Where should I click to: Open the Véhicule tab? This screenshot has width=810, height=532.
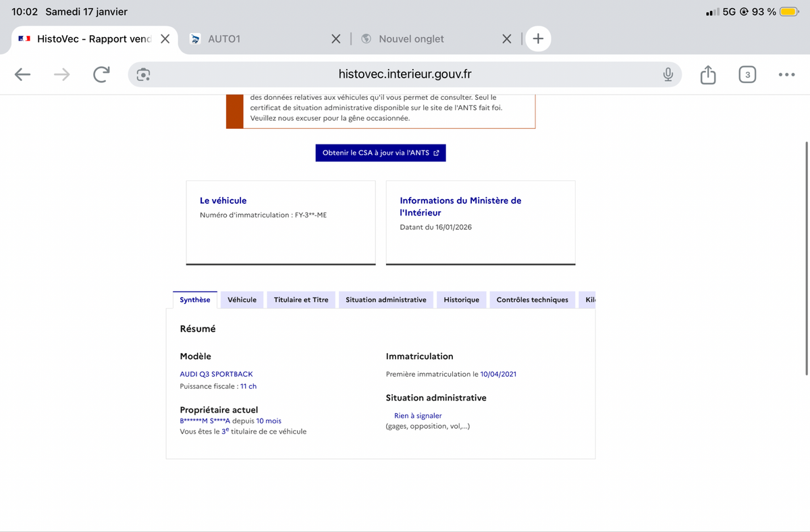pyautogui.click(x=242, y=300)
